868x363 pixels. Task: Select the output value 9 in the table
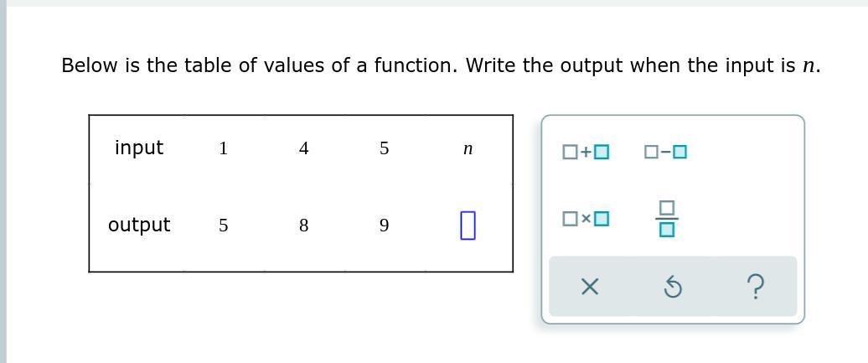[x=385, y=226]
